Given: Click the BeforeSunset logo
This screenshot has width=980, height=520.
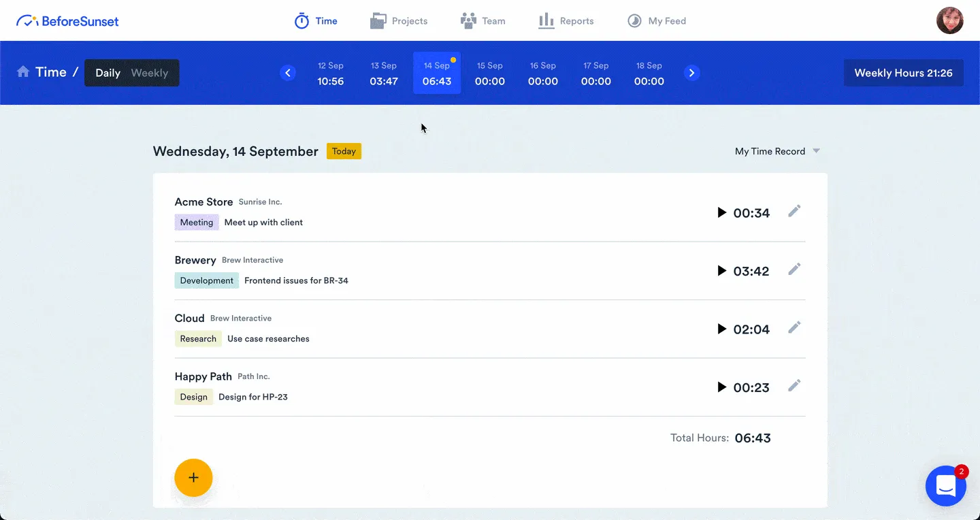Looking at the screenshot, I should pyautogui.click(x=67, y=21).
